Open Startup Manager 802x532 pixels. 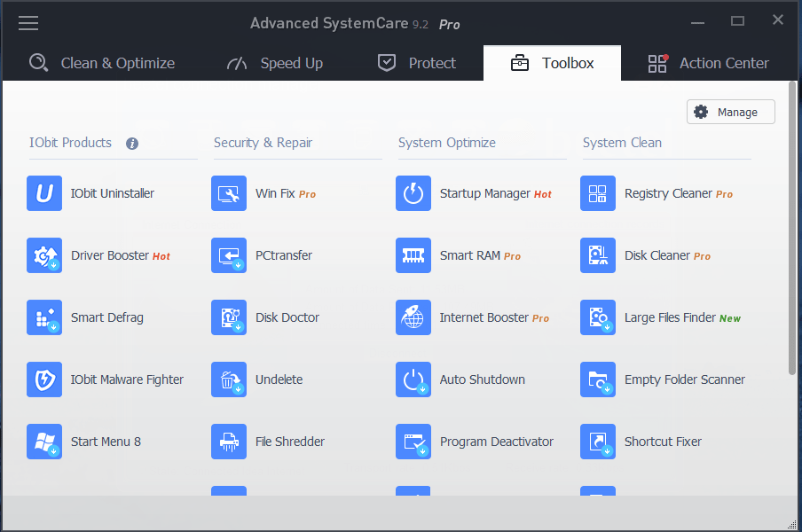pos(478,193)
